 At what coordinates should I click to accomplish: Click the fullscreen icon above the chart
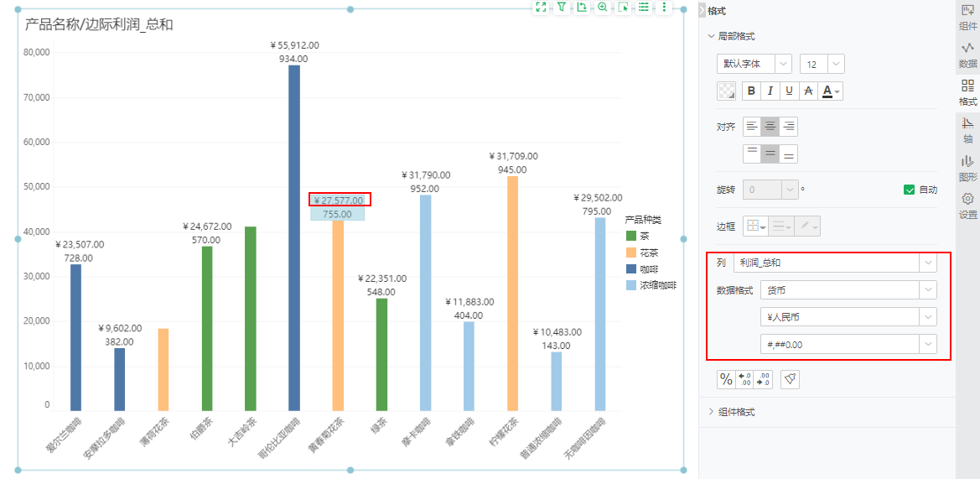pyautogui.click(x=541, y=7)
